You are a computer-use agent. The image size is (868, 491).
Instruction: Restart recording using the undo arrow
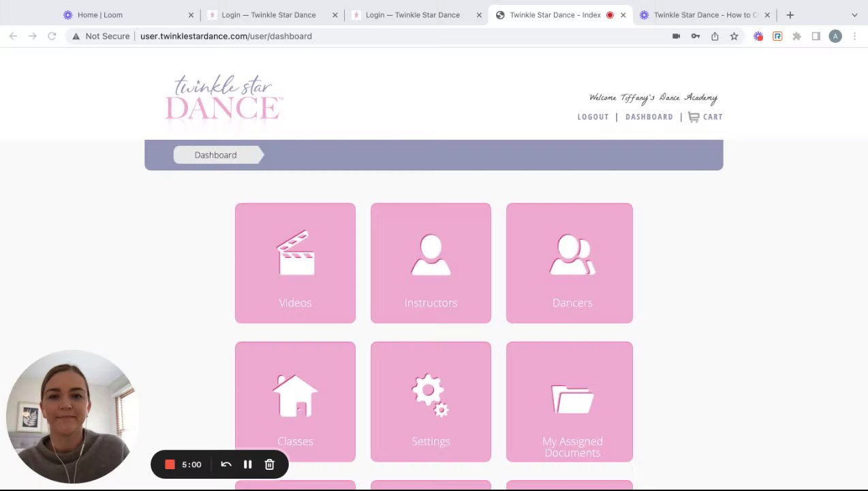(226, 464)
